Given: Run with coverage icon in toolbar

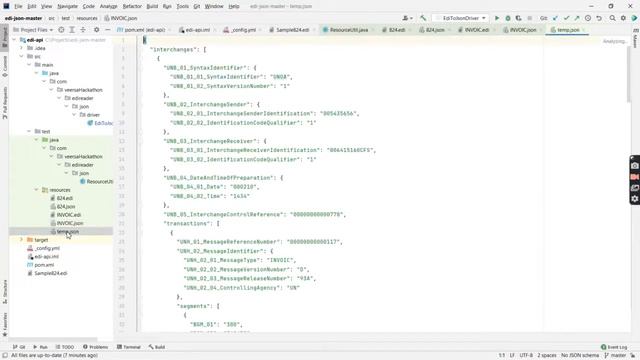Looking at the screenshot, I should click(x=518, y=18).
